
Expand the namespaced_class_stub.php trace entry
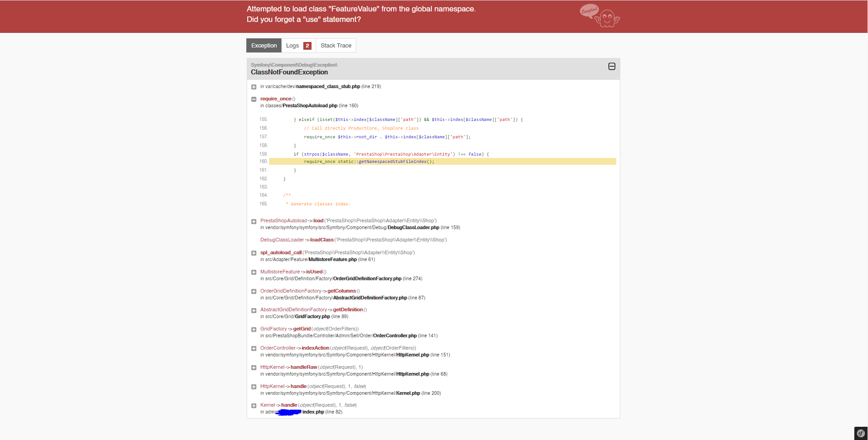(254, 87)
